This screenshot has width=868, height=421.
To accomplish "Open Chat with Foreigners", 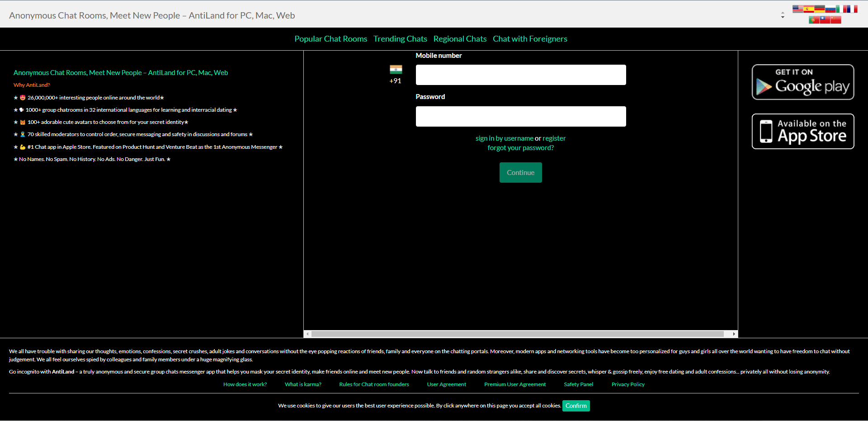I will click(x=530, y=39).
